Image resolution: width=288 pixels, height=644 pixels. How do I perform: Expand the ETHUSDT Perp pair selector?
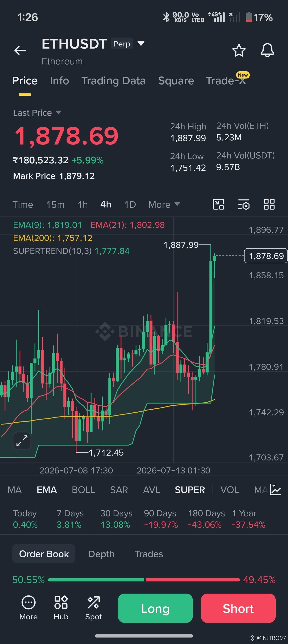(x=141, y=43)
